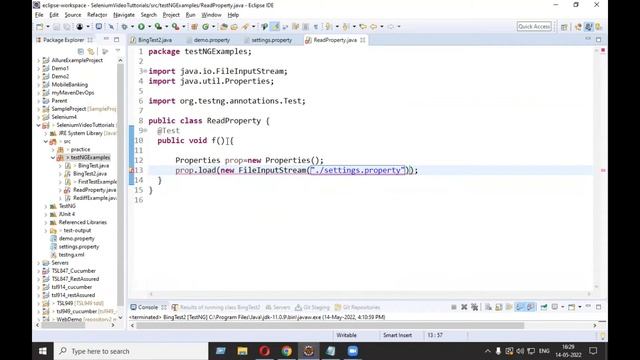640x360 pixels.
Task: Click the Last Edit Location arrow icon
Action: pyautogui.click(x=363, y=27)
